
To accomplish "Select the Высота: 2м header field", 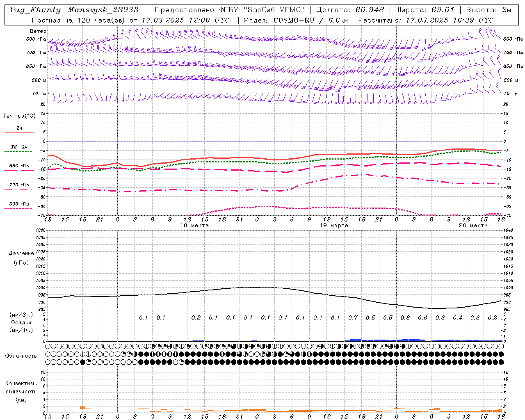I will coord(488,10).
